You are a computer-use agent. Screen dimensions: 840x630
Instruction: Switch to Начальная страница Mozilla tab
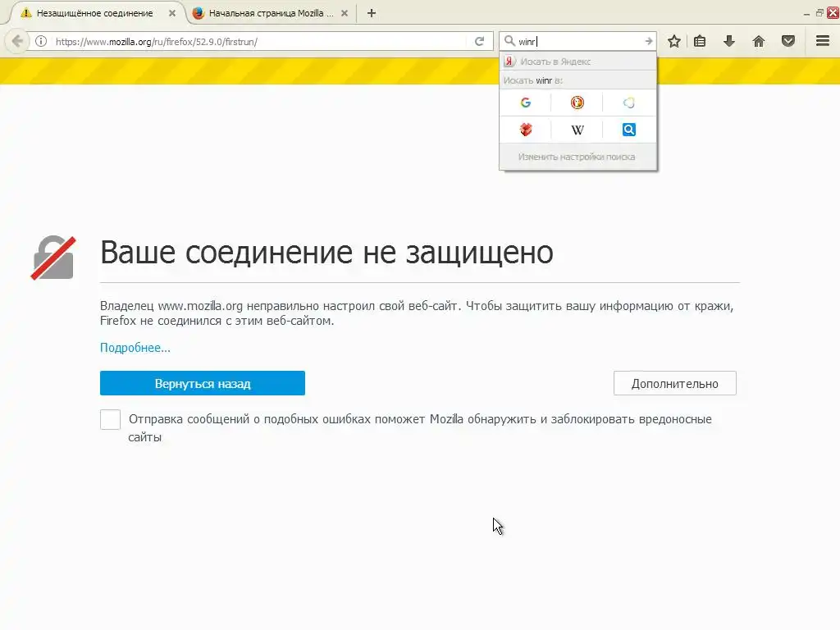[271, 13]
